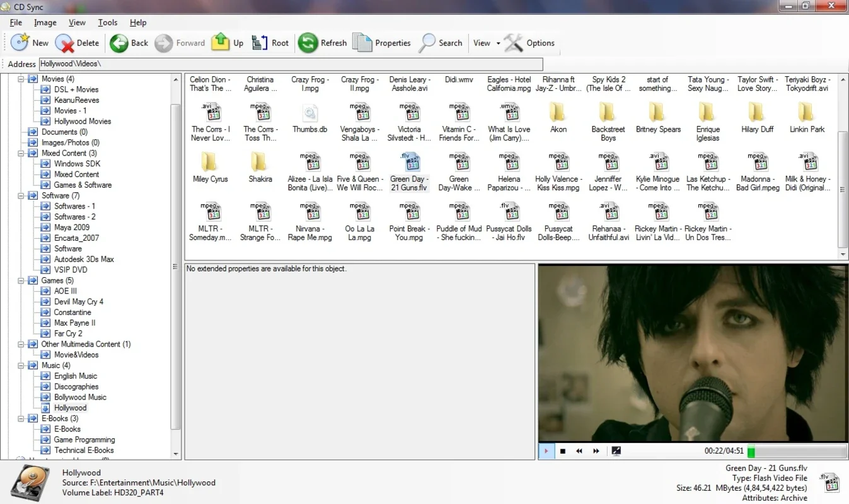849x504 pixels.
Task: Click the tree panel scrollbar
Action: (176, 266)
